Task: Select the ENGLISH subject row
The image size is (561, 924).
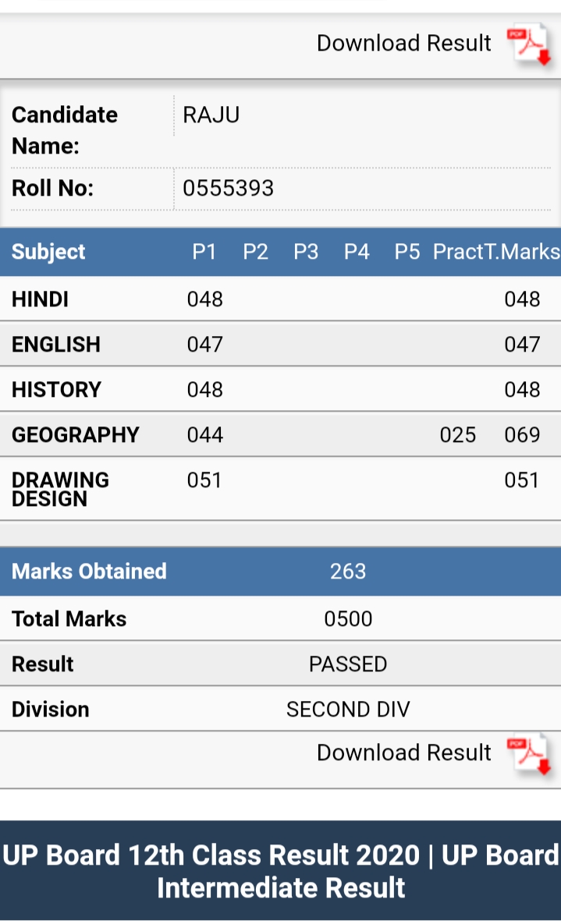Action: [x=56, y=345]
